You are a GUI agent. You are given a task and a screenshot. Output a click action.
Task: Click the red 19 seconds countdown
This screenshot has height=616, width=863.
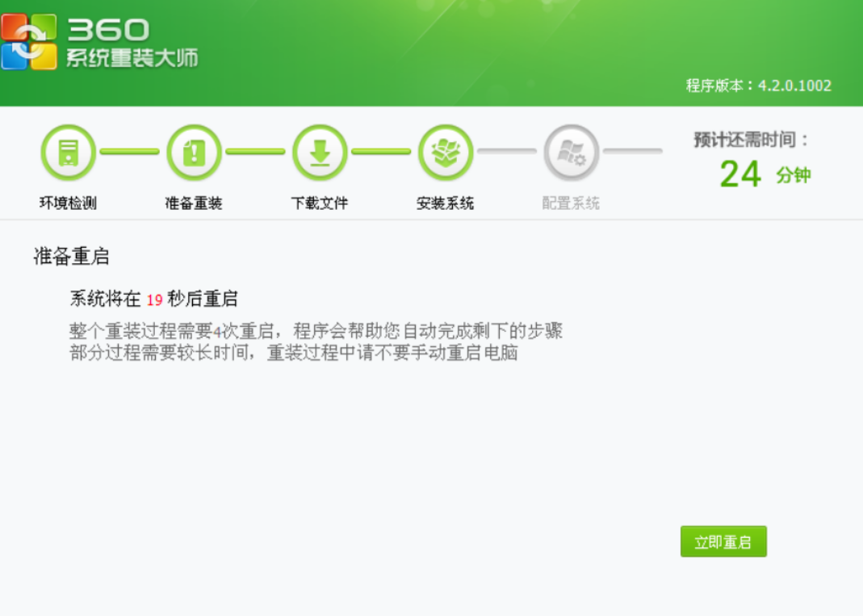[x=154, y=300]
